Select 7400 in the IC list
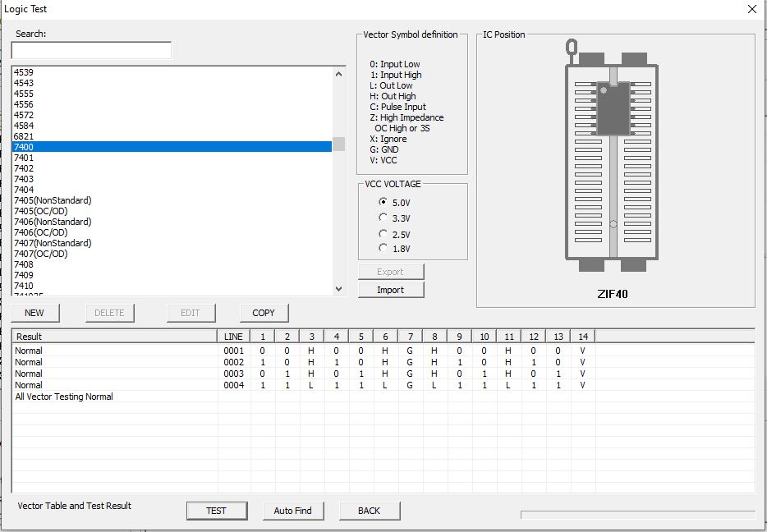The image size is (767, 532). pyautogui.click(x=172, y=147)
